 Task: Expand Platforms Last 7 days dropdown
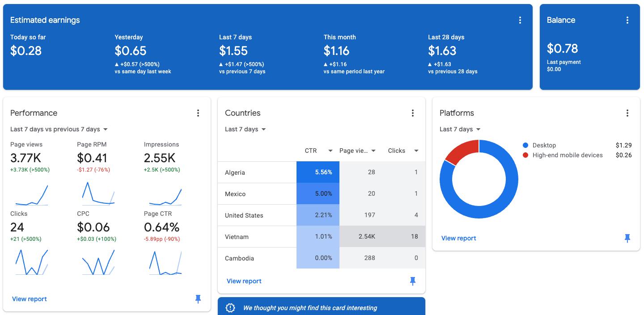click(460, 129)
